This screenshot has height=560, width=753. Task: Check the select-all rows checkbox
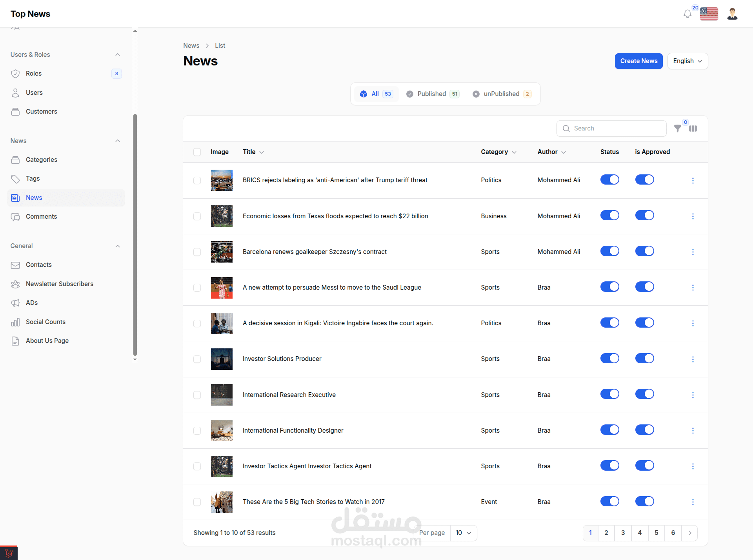click(197, 152)
